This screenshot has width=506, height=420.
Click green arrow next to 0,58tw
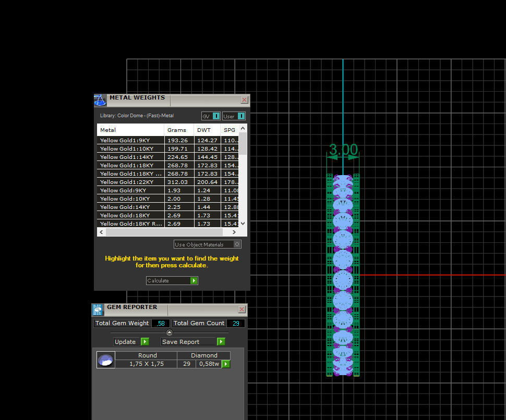(226, 364)
